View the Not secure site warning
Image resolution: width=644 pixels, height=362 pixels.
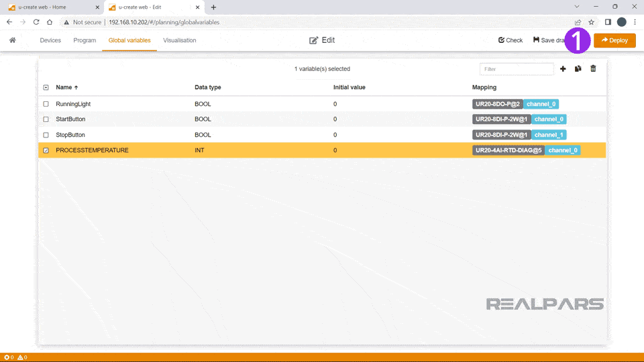click(x=83, y=22)
